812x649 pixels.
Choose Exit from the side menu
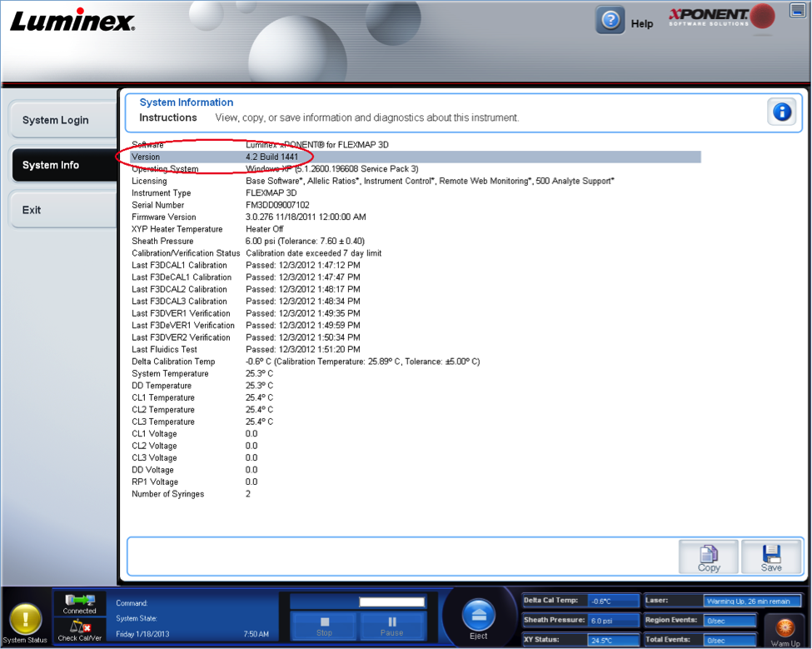click(x=62, y=210)
